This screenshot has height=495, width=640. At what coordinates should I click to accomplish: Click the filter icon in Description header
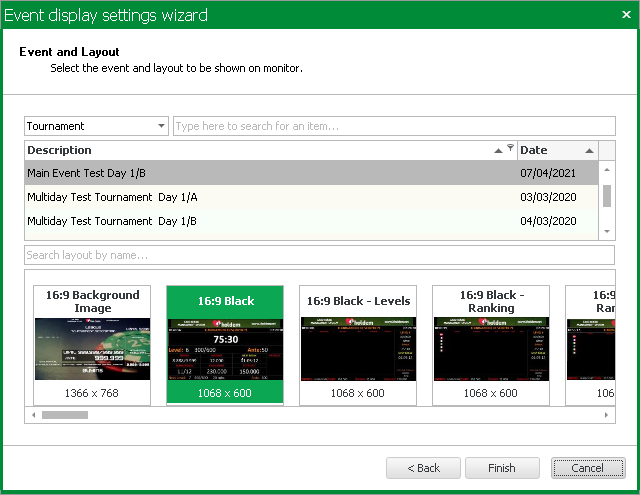[510, 149]
